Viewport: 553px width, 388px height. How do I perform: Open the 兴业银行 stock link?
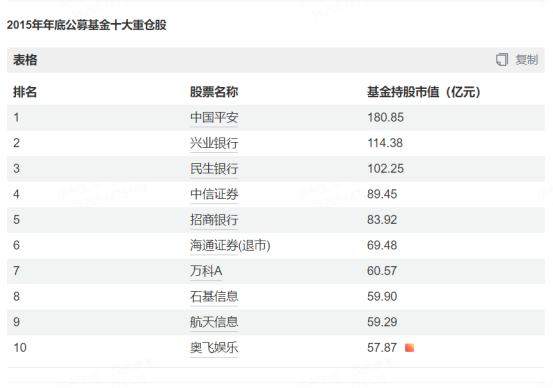(214, 143)
